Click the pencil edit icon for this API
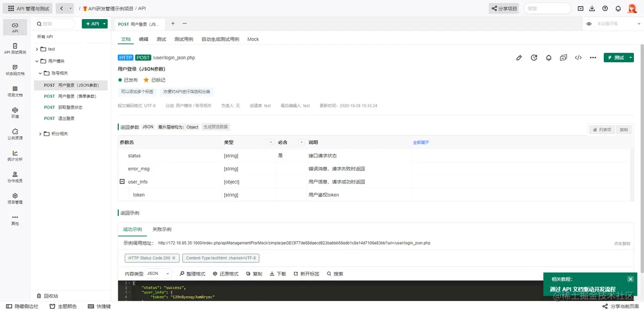The height and width of the screenshot is (311, 644). coord(519,58)
